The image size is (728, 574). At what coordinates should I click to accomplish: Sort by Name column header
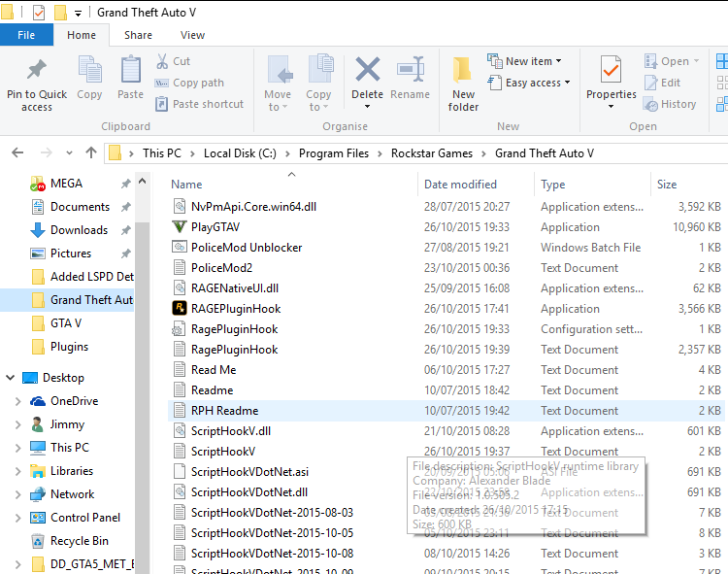coord(186,185)
